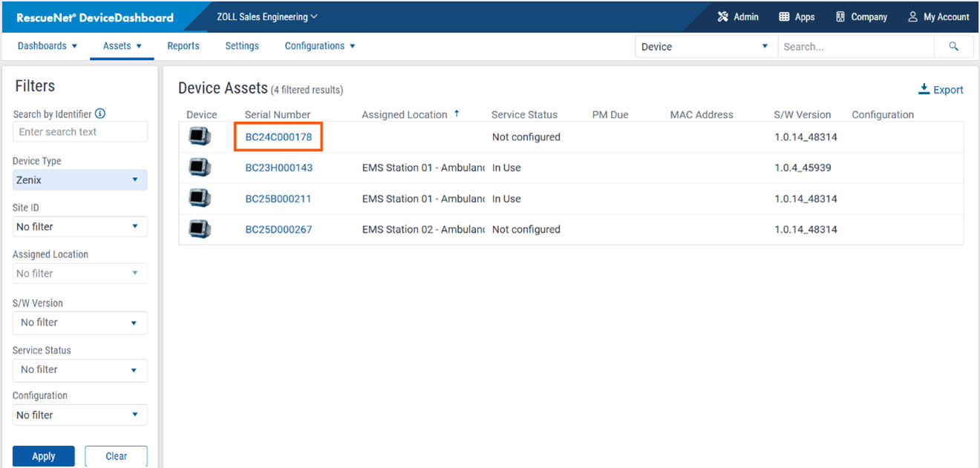Apply the selected filters

point(44,456)
